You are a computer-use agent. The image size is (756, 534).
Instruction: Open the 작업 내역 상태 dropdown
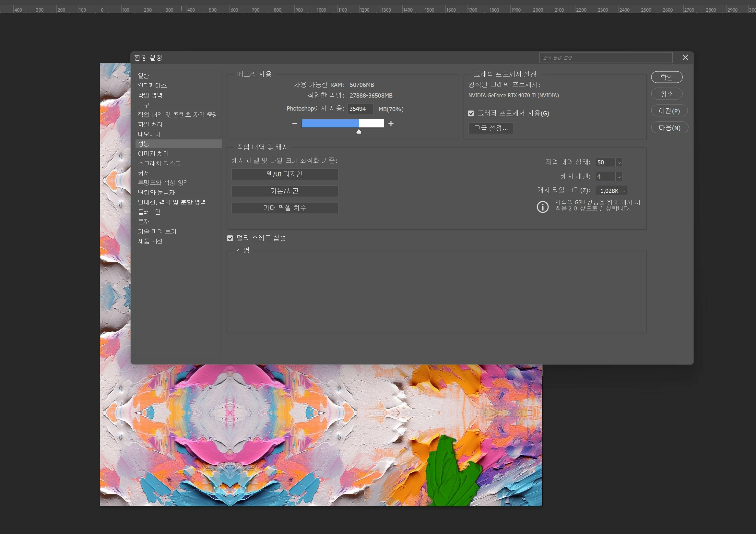[619, 162]
